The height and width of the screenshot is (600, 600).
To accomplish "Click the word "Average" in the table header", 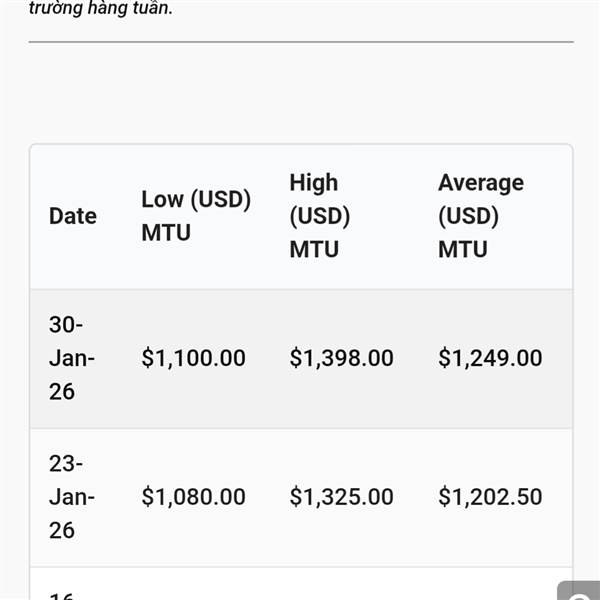I will coord(481,183).
